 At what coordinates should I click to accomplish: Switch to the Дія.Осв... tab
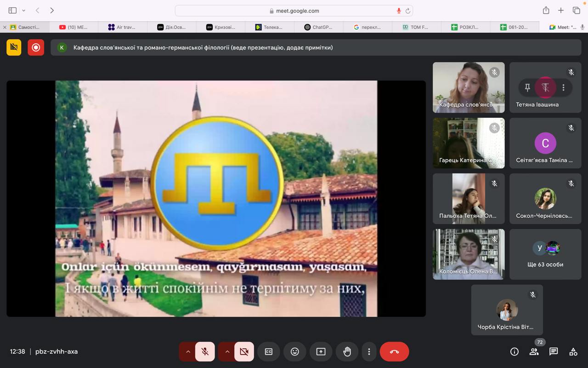coord(171,27)
